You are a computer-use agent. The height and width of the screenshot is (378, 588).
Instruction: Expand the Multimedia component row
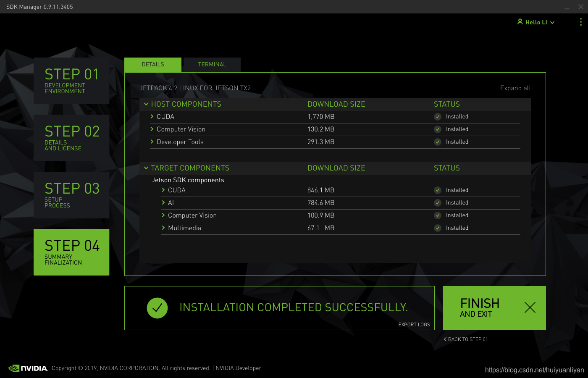163,228
